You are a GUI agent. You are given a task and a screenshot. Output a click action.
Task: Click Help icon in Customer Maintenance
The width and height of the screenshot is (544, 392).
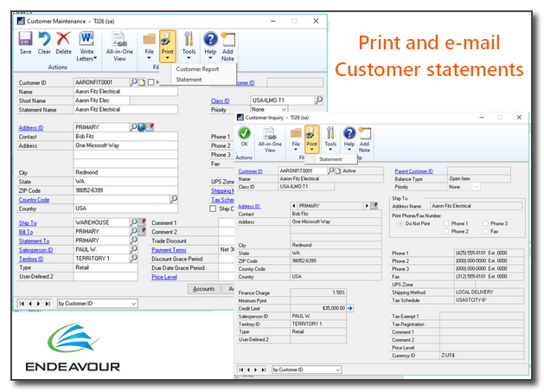(210, 39)
